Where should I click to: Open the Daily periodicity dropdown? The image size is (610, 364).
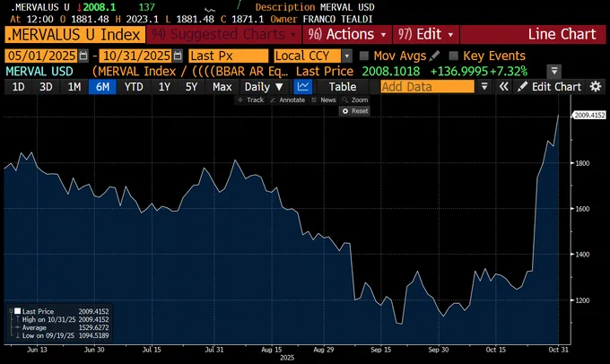click(x=264, y=86)
